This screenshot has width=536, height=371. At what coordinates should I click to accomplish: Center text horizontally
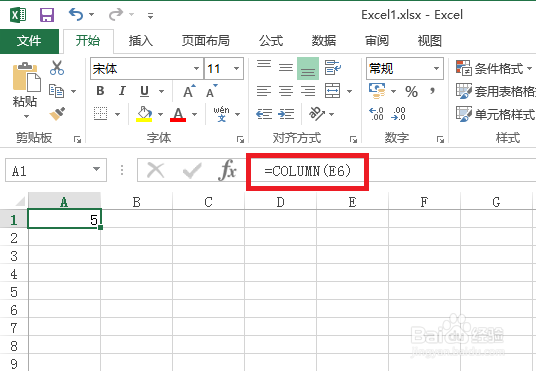[286, 91]
